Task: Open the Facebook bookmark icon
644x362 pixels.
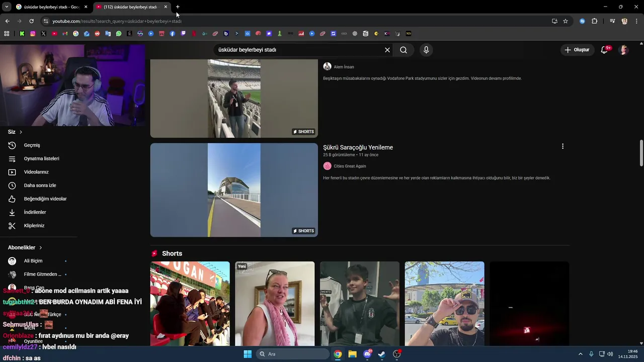Action: (173, 34)
